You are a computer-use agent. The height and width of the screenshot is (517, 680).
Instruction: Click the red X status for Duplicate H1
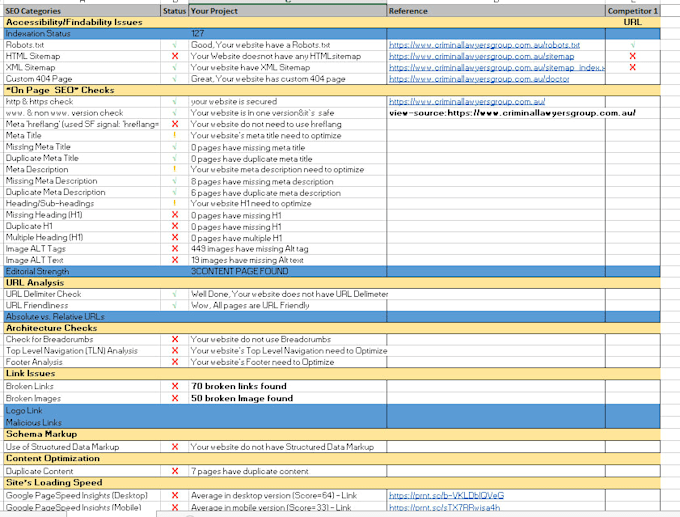175,226
